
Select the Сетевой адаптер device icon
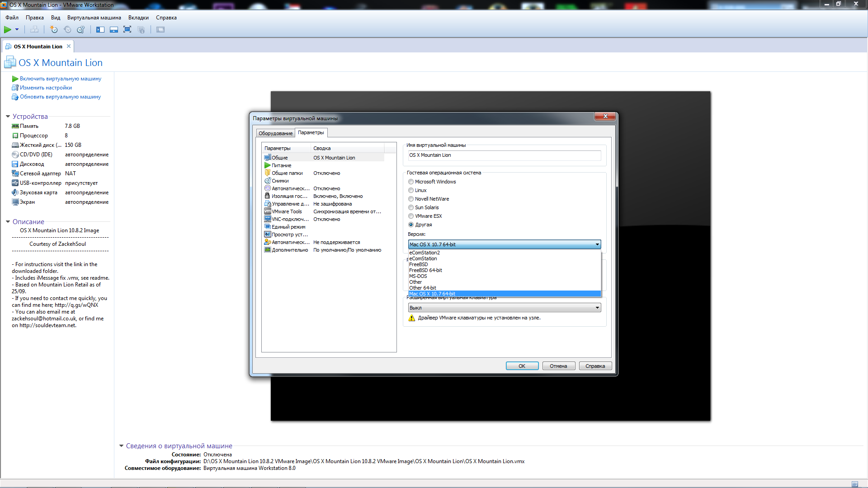click(x=15, y=174)
